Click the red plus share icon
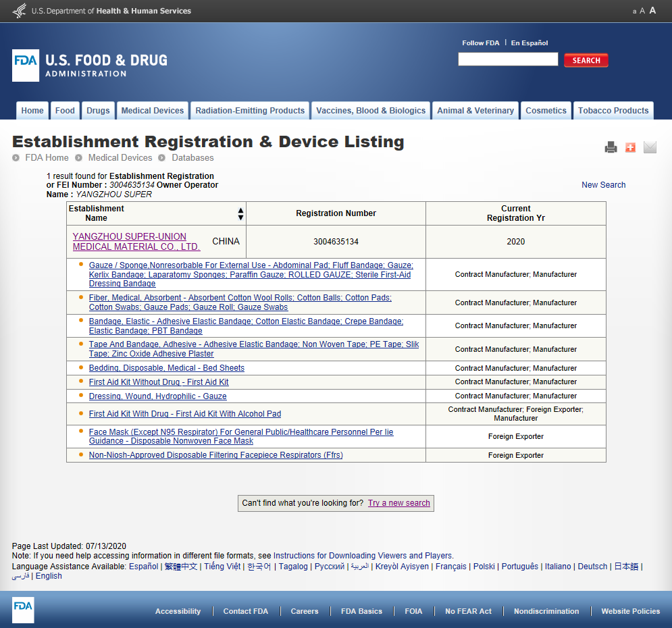The image size is (672, 628). [x=630, y=147]
